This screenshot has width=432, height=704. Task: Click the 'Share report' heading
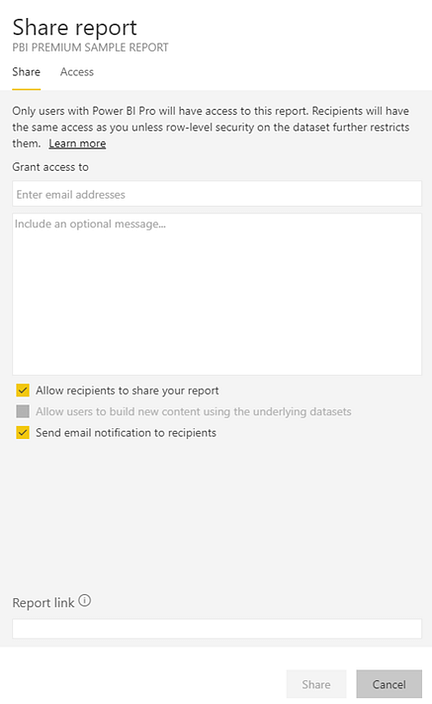[x=75, y=27]
